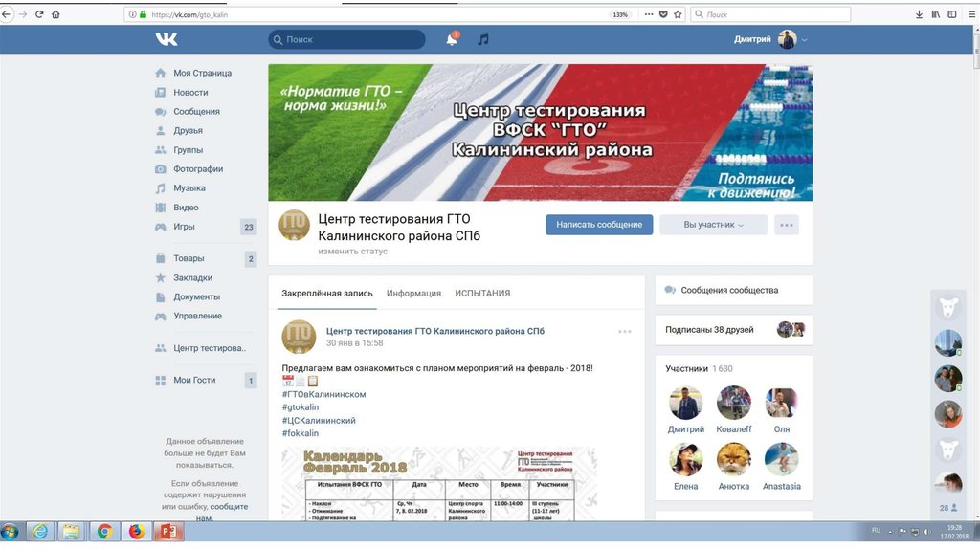The height and width of the screenshot is (549, 980).
Task: Open page actions three-dot icon in address bar
Action: pyautogui.click(x=649, y=14)
